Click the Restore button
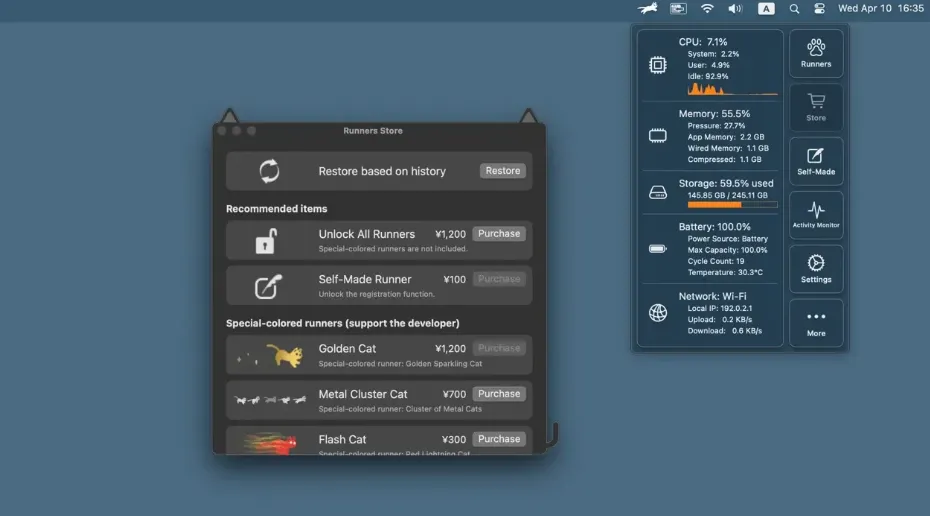 pyautogui.click(x=502, y=171)
